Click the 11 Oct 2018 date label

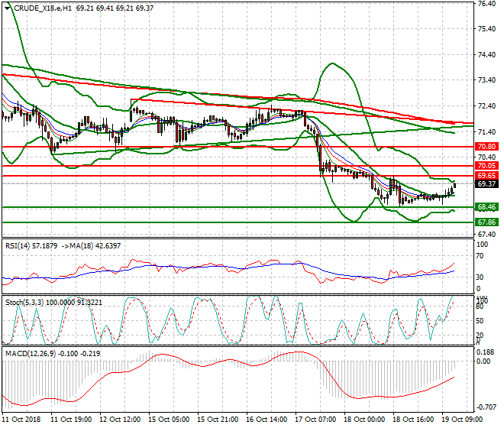coord(21,420)
